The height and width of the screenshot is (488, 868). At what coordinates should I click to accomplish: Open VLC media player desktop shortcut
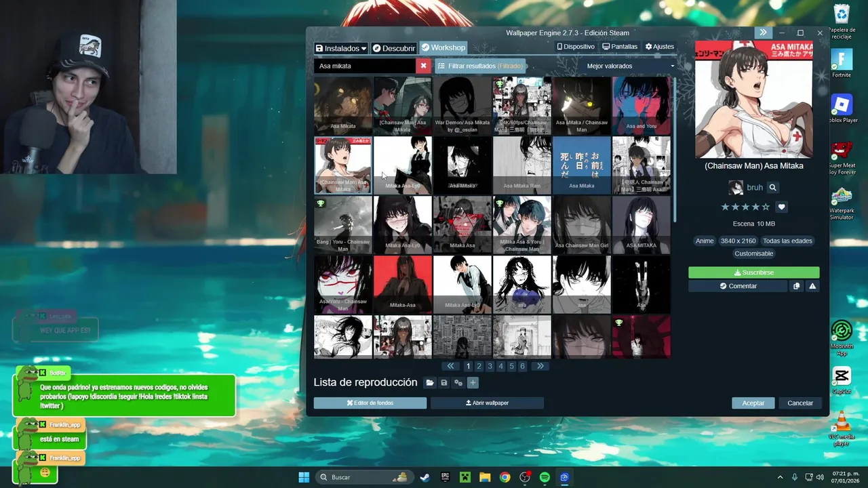pyautogui.click(x=842, y=428)
